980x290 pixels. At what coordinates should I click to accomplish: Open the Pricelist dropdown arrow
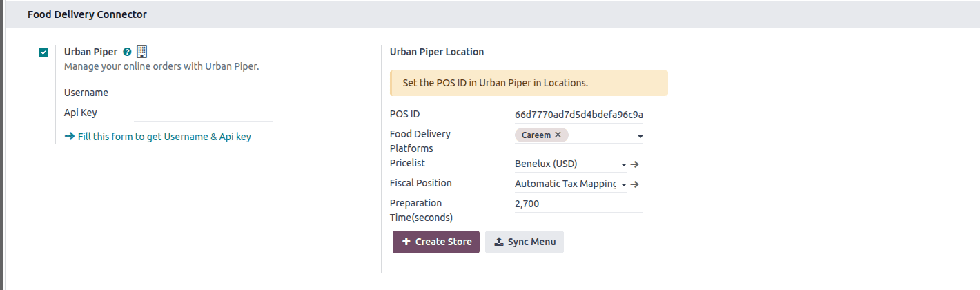tap(624, 165)
